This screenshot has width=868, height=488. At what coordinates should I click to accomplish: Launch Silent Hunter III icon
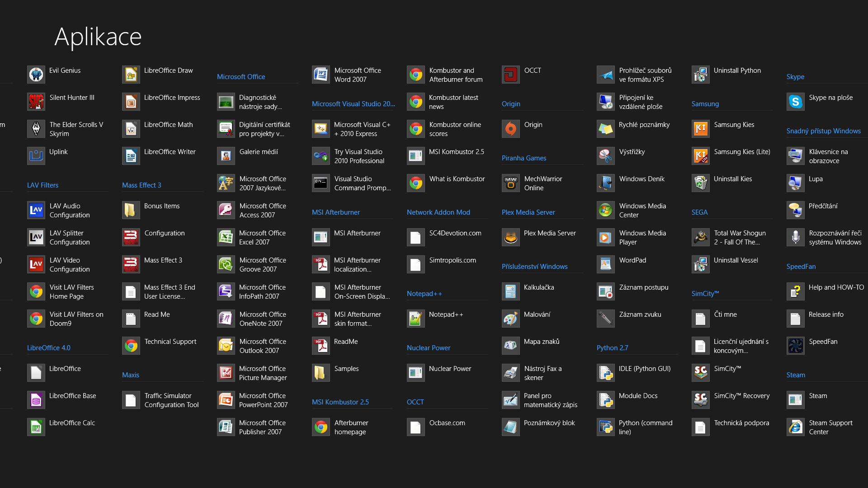(x=36, y=102)
